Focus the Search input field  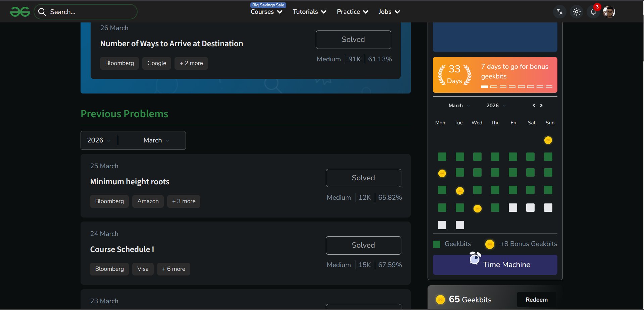91,12
